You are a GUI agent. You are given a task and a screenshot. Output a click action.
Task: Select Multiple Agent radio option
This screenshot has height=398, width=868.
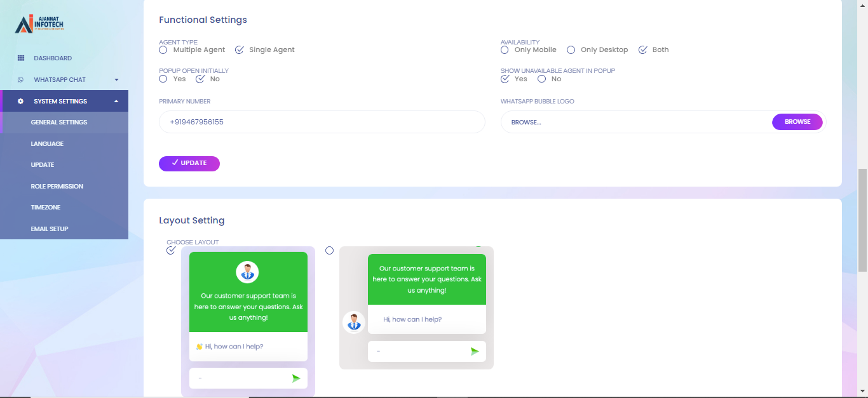(x=163, y=50)
